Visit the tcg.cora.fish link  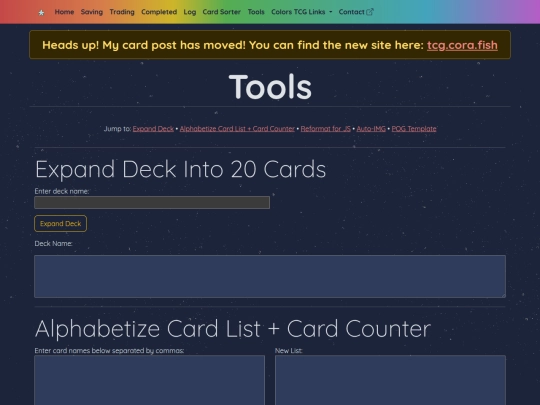click(462, 45)
